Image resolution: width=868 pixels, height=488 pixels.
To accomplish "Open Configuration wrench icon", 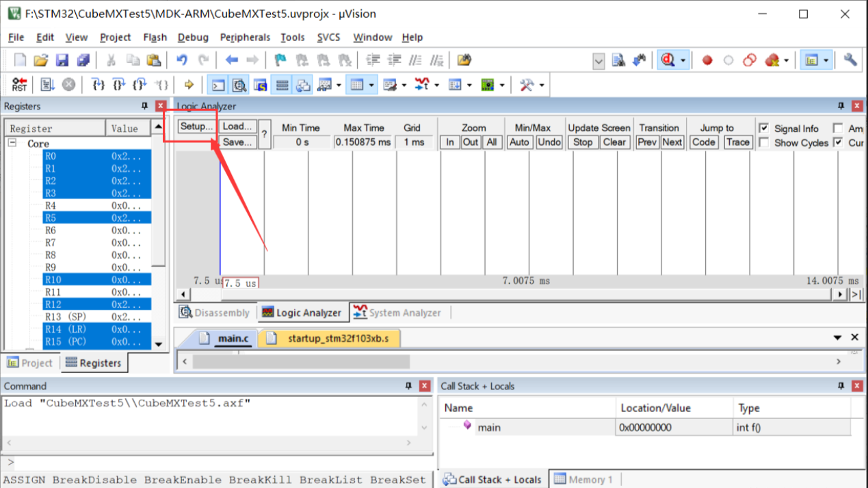I will (850, 60).
